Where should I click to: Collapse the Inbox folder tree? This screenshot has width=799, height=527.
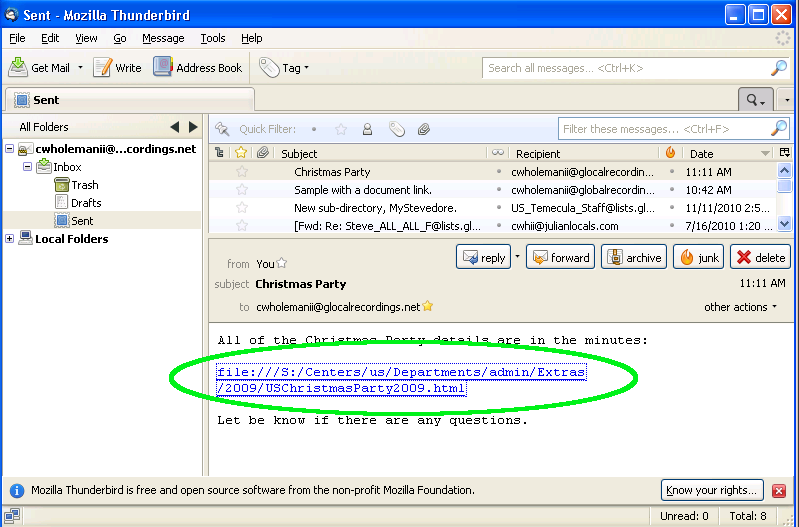click(x=28, y=167)
